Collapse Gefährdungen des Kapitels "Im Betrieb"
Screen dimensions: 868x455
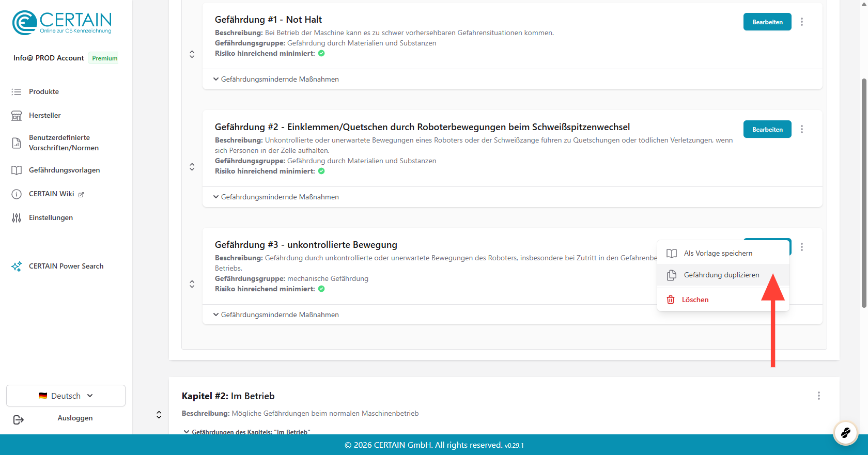click(247, 432)
